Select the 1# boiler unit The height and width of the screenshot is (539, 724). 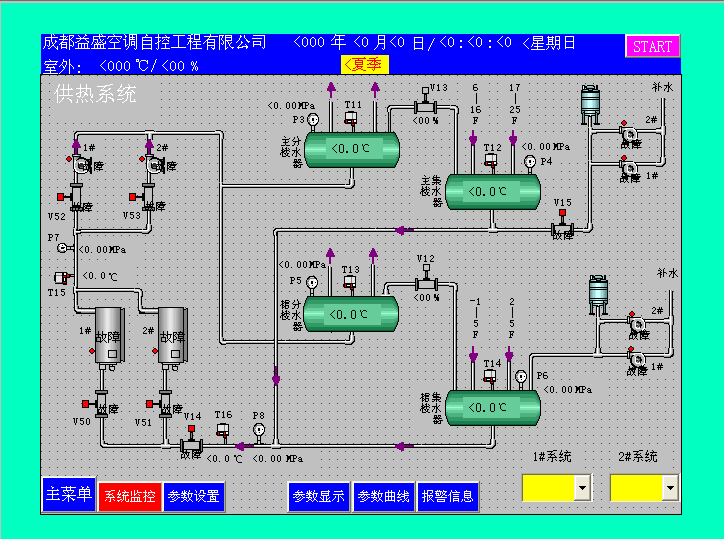109,337
